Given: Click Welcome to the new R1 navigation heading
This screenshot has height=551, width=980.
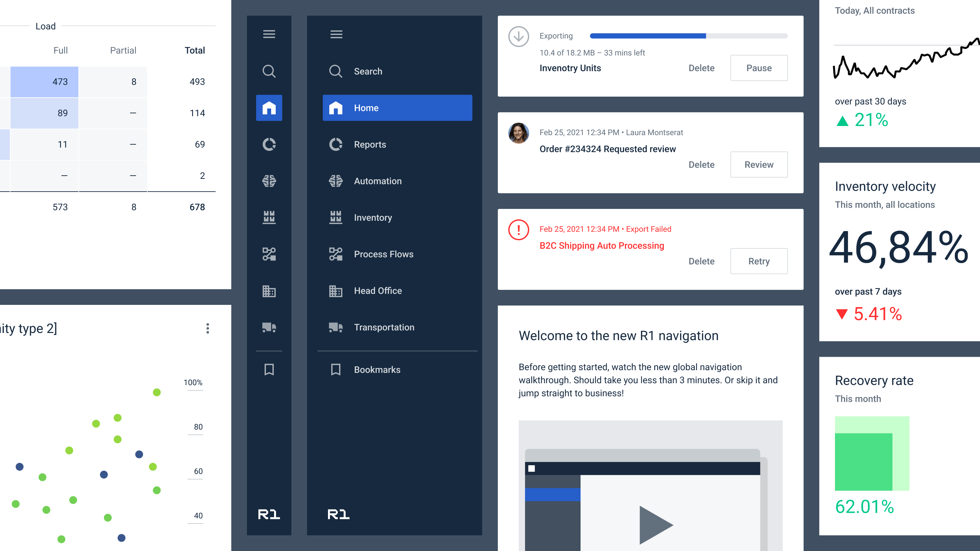Looking at the screenshot, I should tap(619, 336).
